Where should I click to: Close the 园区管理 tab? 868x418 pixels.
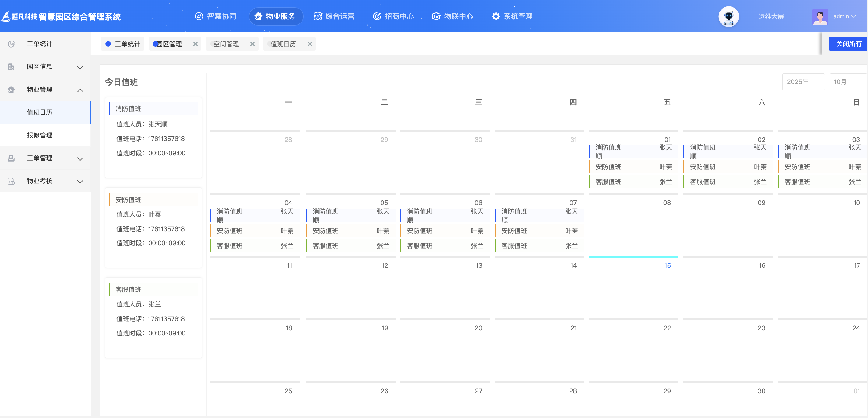(x=196, y=44)
